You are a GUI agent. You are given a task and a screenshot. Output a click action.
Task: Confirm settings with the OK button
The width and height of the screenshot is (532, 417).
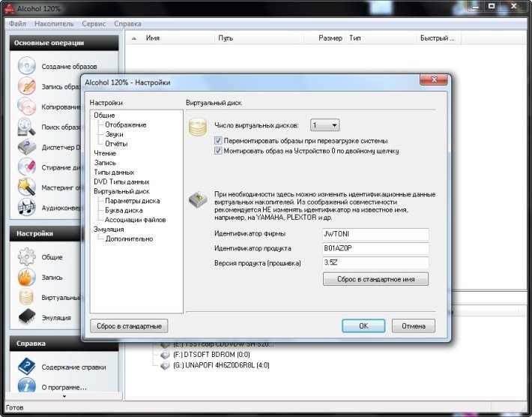pos(363,326)
